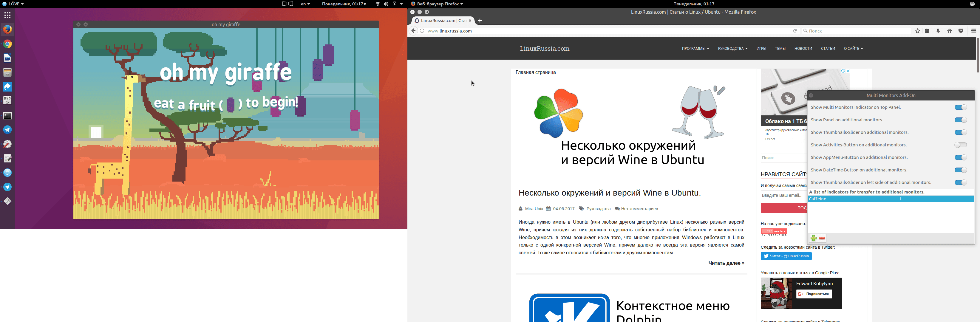Open the LÖVE app menu
The height and width of the screenshot is (322, 980).
(13, 4)
